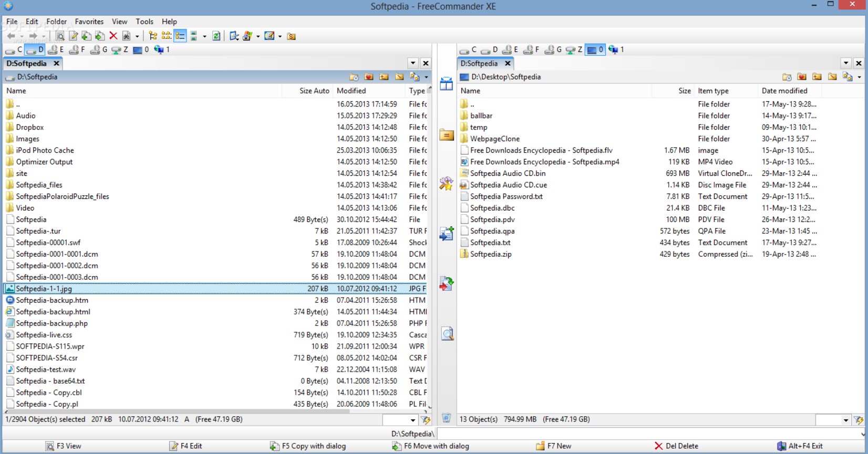
Task: Click the Refresh toolbar icon
Action: [216, 36]
